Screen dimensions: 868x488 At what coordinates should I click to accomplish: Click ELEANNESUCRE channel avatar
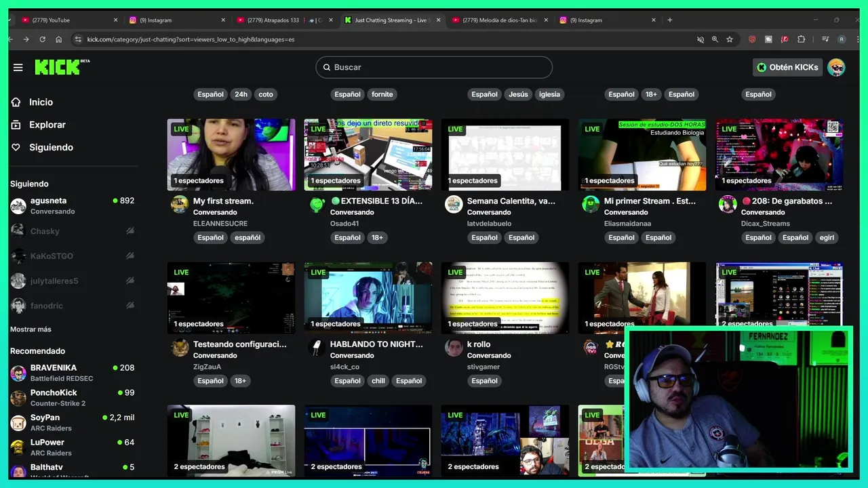tap(180, 204)
